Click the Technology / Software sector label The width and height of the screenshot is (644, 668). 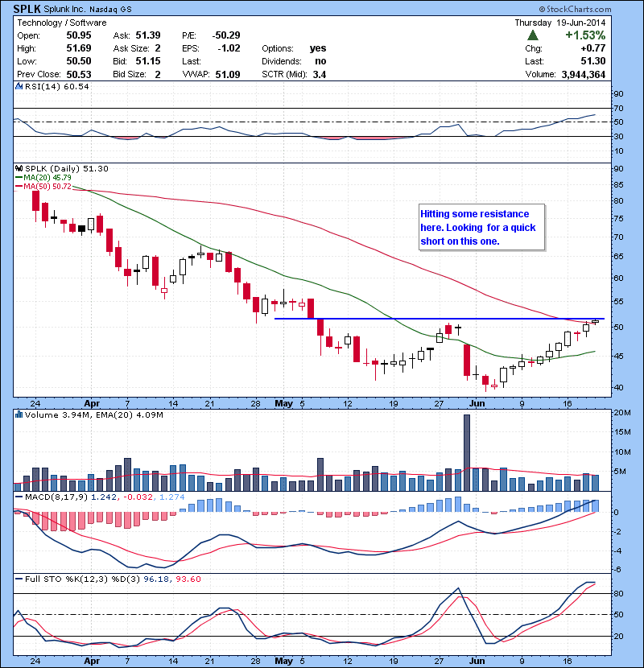(62, 23)
